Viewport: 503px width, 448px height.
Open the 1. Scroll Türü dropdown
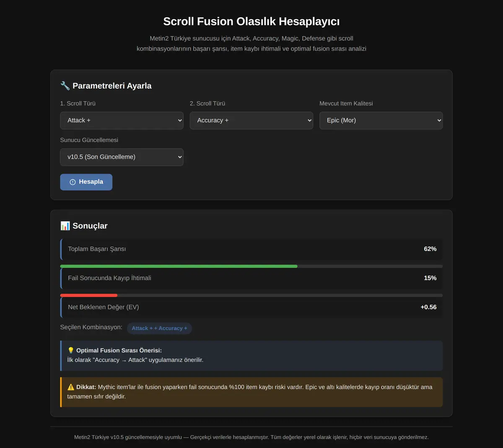[122, 120]
